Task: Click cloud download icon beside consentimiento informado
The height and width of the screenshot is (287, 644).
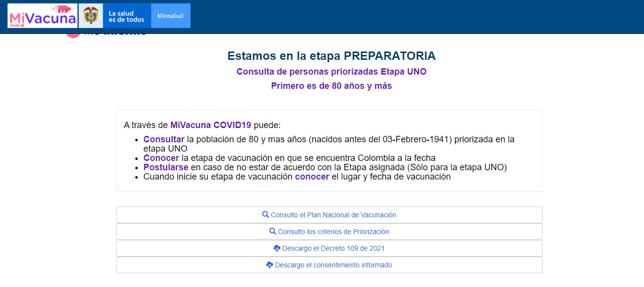Action: point(270,265)
